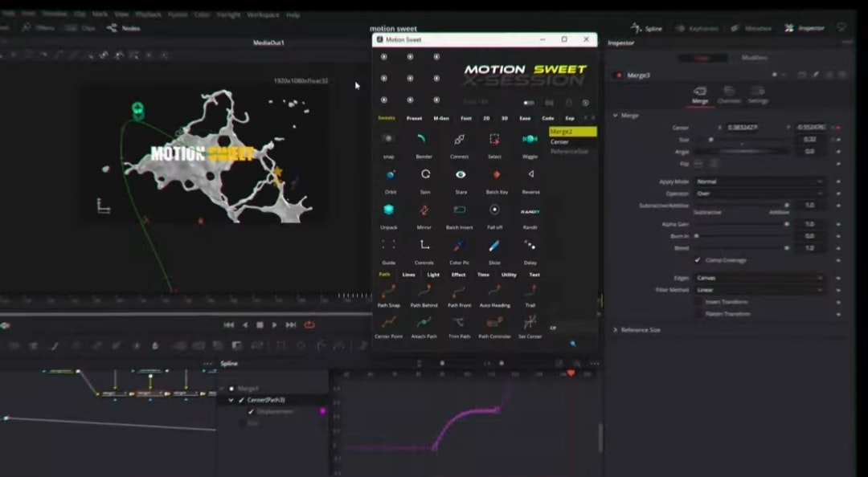Click the Path Snap tool

point(389,291)
